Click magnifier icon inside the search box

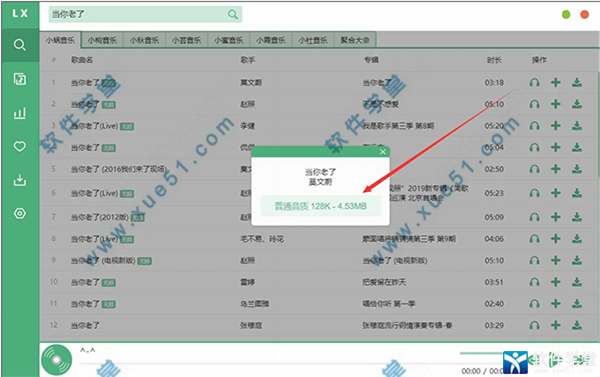233,14
